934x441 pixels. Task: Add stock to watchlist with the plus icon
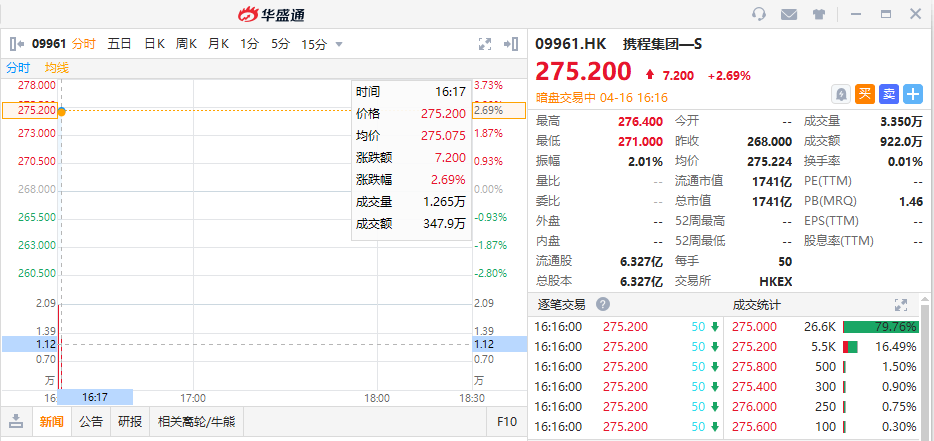pyautogui.click(x=913, y=94)
